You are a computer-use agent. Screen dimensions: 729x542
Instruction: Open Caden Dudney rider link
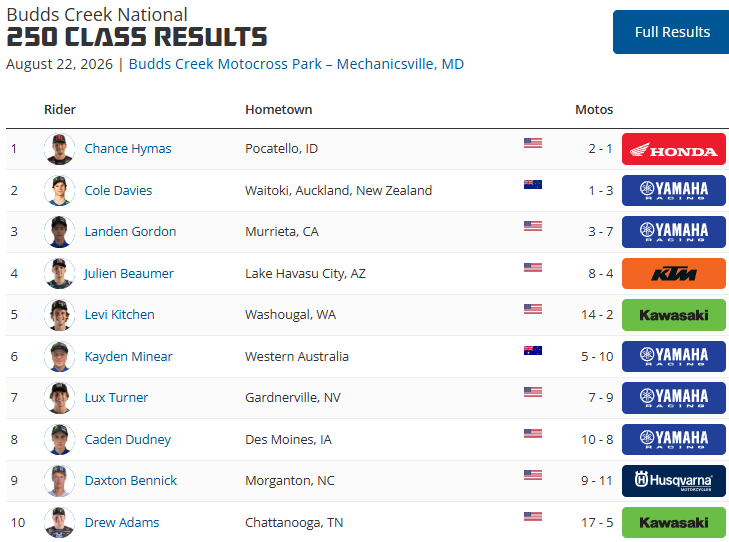pos(128,440)
